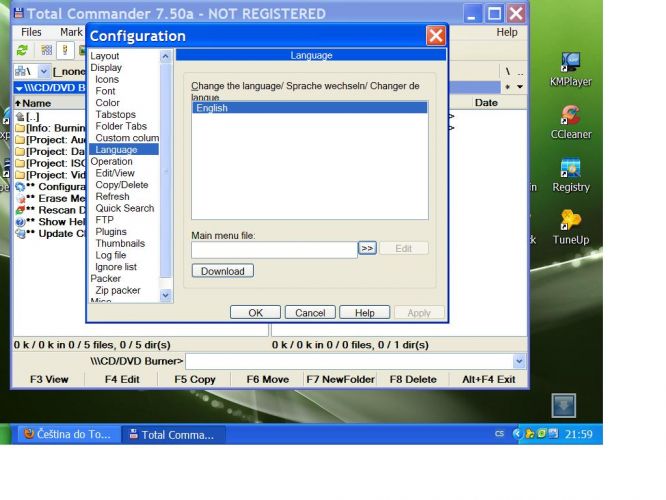This screenshot has width=666, height=500.
Task: Open the Mark menu
Action: click(71, 32)
